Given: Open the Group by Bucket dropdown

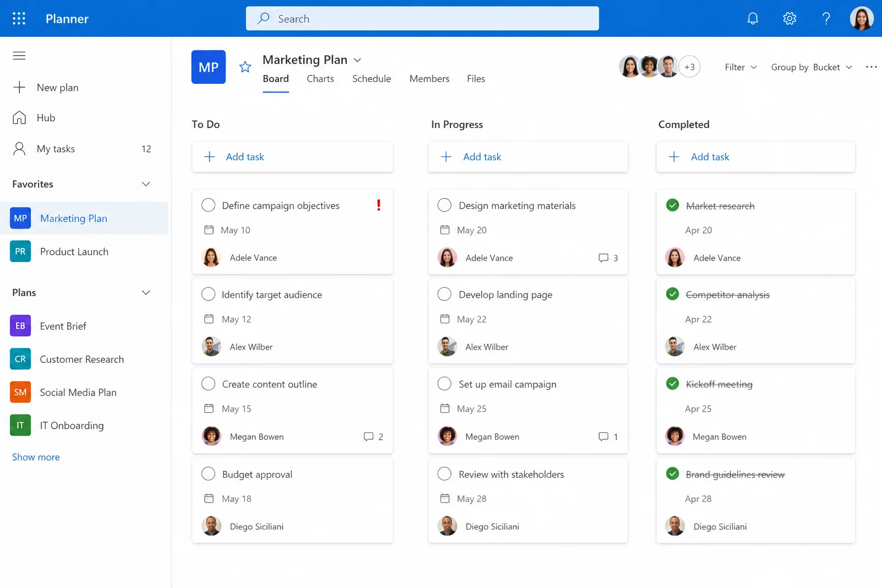Looking at the screenshot, I should pyautogui.click(x=811, y=67).
